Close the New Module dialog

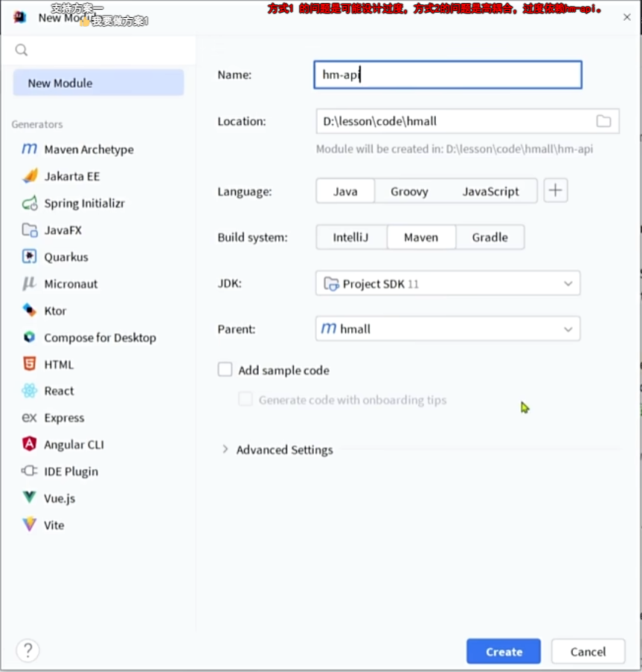click(626, 17)
